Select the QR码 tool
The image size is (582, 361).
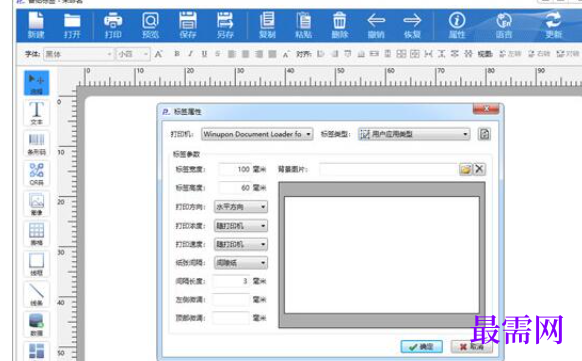[x=36, y=174]
